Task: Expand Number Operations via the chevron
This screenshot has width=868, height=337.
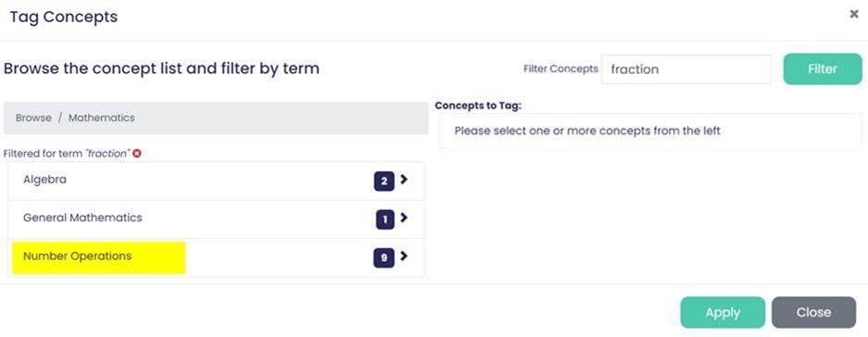Action: (x=404, y=256)
